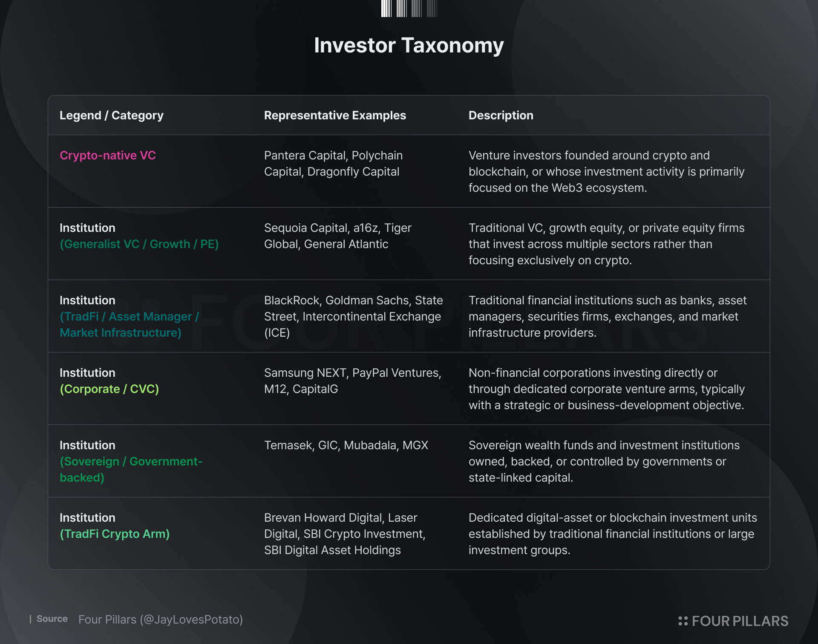Image resolution: width=818 pixels, height=644 pixels.
Task: Click the Legend / Category column header
Action: tap(112, 116)
